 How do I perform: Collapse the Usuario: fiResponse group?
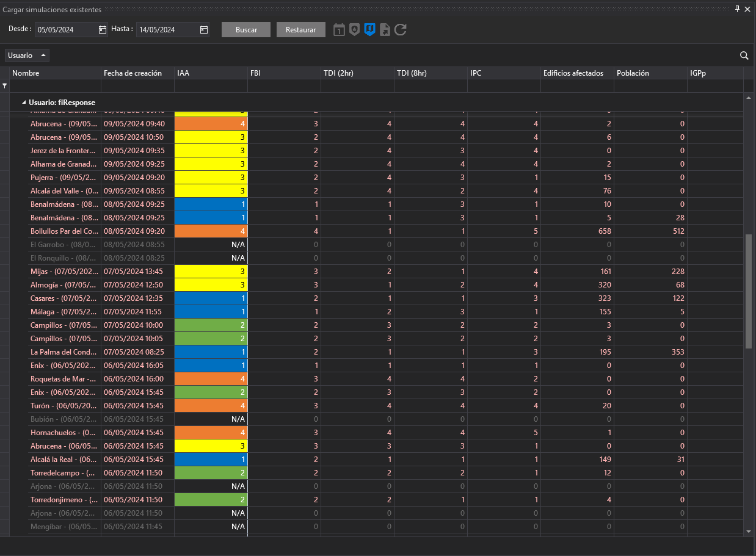24,103
